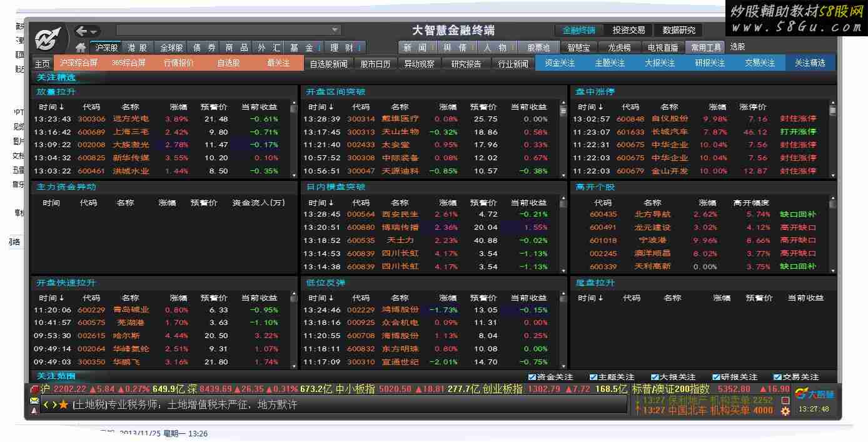This screenshot has width=868, height=442.
Task: Toggle the 大报关注 checkbox
Action: [x=655, y=377]
